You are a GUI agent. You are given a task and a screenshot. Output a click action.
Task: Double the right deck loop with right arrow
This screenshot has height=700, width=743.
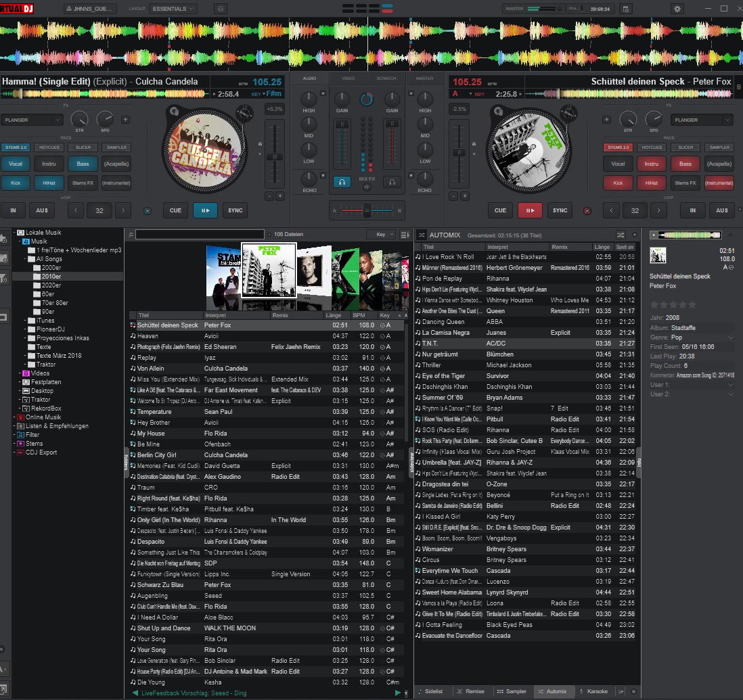coord(658,210)
